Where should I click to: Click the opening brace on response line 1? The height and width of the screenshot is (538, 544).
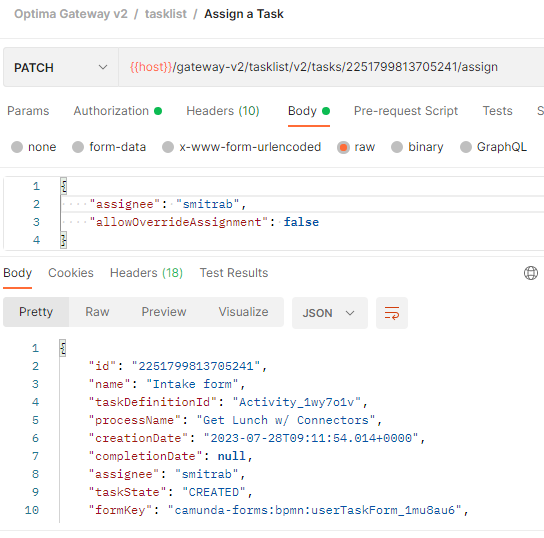tap(62, 348)
